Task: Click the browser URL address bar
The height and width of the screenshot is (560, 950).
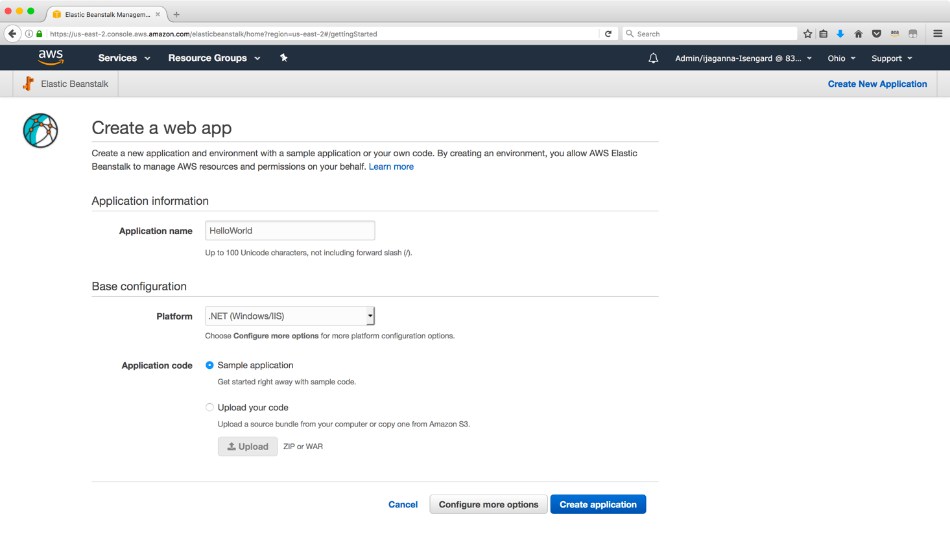Action: point(323,34)
